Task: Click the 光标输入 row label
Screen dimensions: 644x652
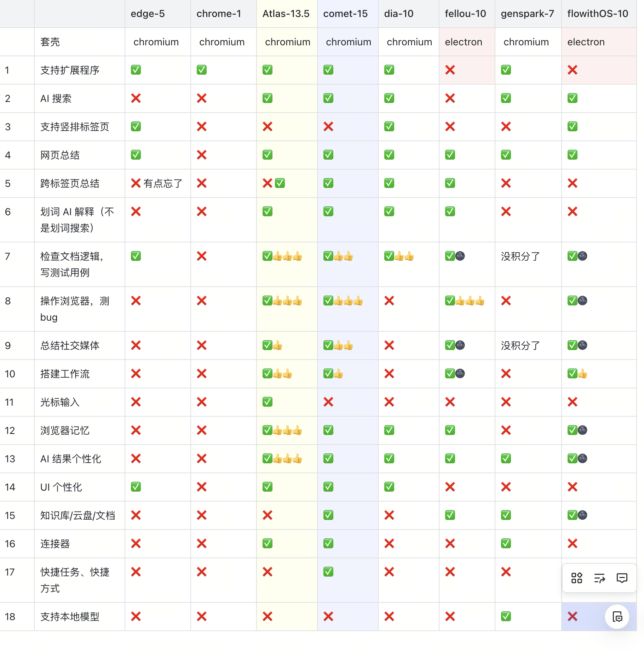Action: pos(60,402)
